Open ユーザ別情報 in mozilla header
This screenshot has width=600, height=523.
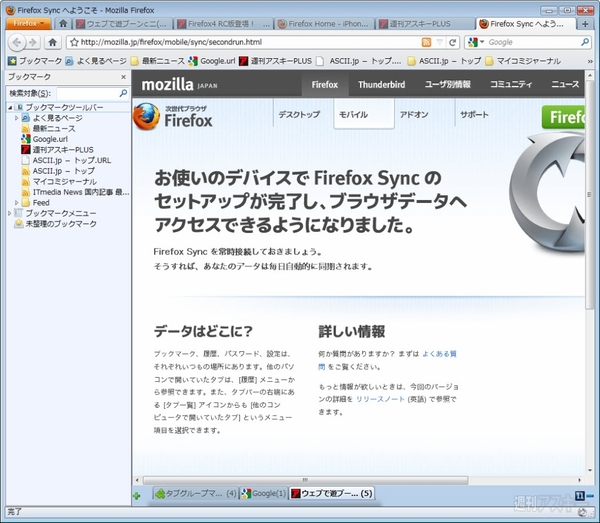tap(448, 84)
